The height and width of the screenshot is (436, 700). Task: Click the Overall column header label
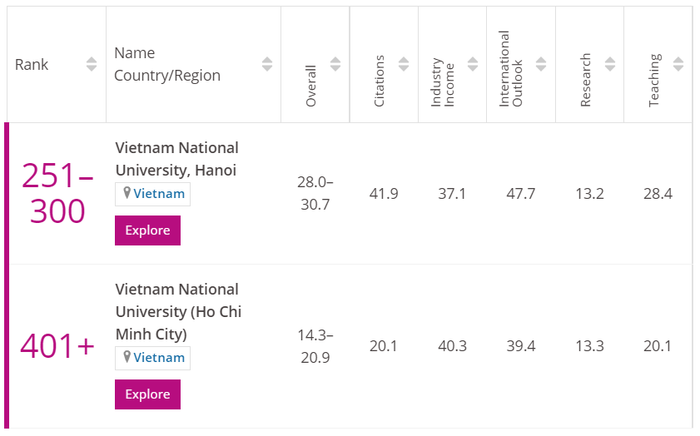[310, 84]
